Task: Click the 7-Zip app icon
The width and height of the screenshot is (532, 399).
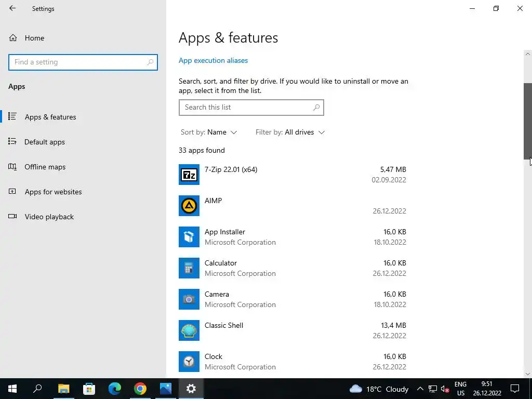Action: [189, 175]
